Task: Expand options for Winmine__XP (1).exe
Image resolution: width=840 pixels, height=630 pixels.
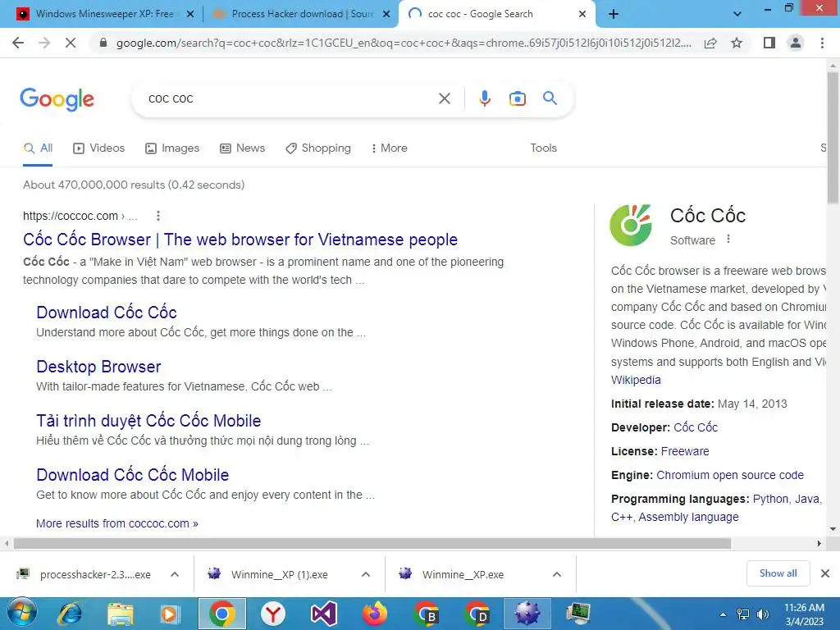Action: point(365,574)
